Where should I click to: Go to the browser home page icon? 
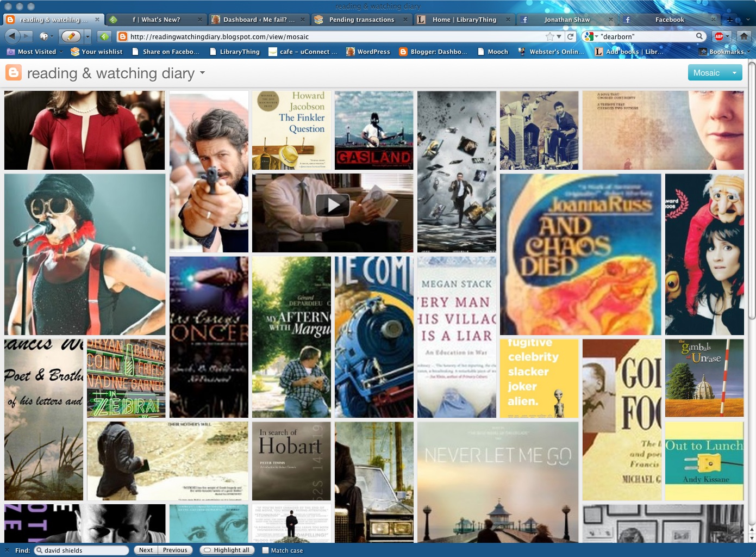click(743, 36)
